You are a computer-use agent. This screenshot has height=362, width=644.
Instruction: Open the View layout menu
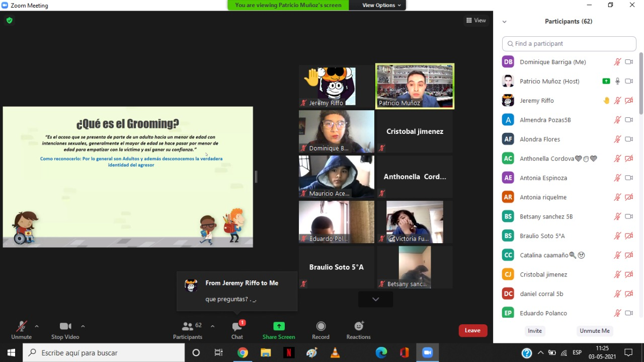click(476, 21)
